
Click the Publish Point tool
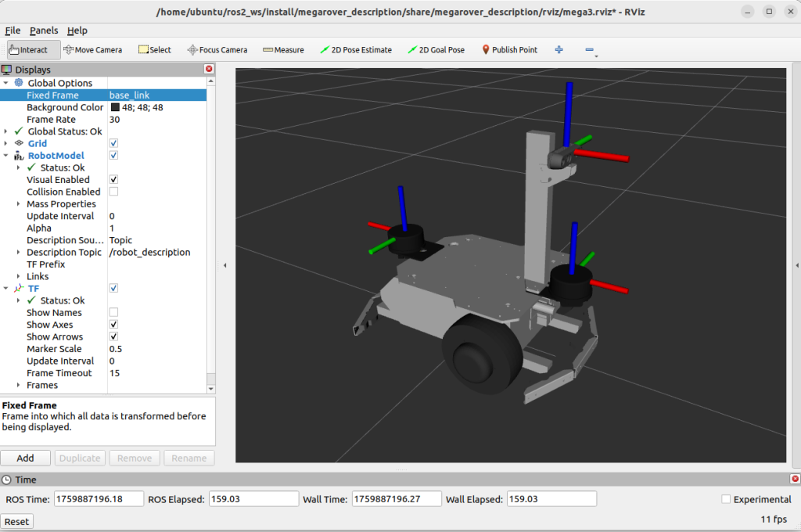pos(509,50)
